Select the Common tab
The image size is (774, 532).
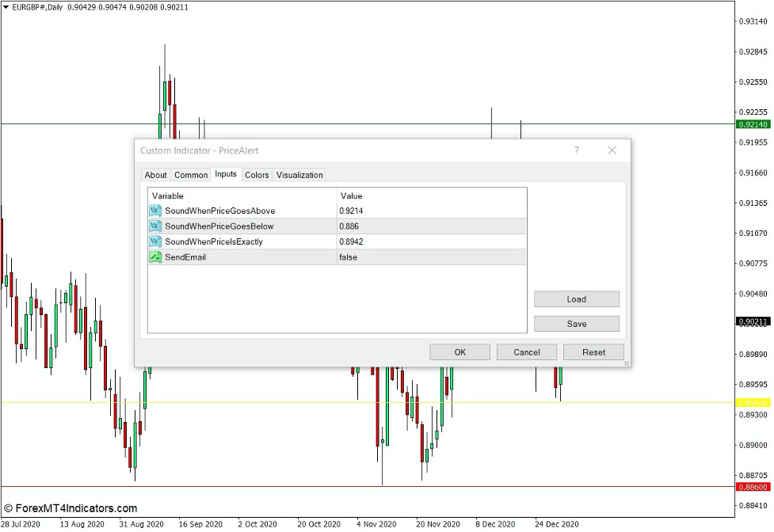click(190, 175)
